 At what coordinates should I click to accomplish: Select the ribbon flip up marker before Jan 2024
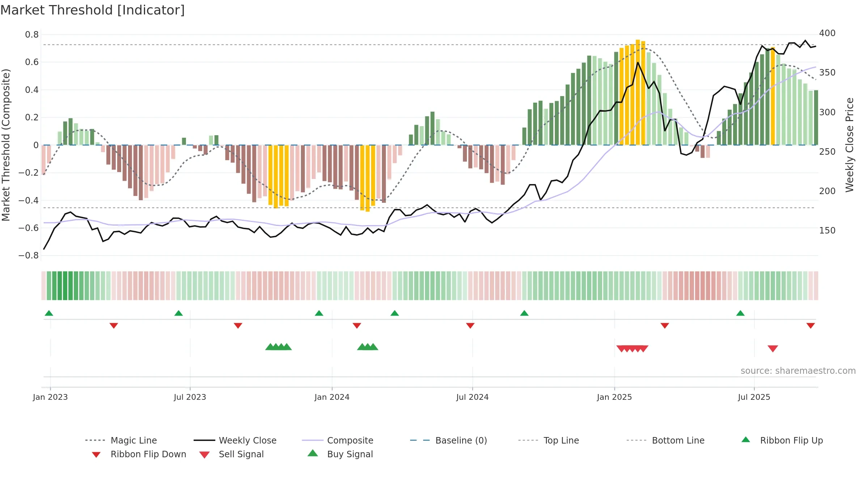(x=319, y=313)
